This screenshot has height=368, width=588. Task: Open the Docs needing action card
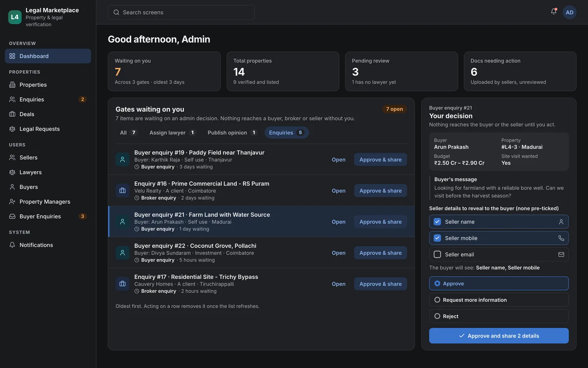coord(520,71)
